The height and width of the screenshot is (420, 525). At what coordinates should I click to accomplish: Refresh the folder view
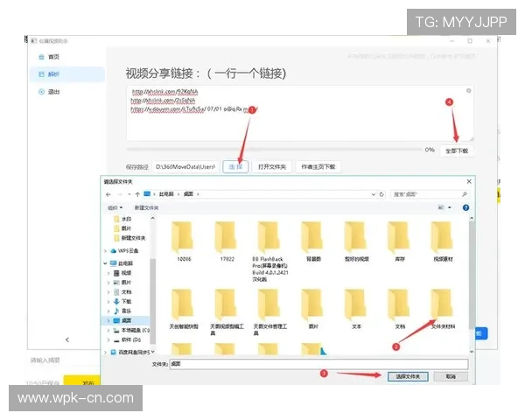click(x=381, y=194)
